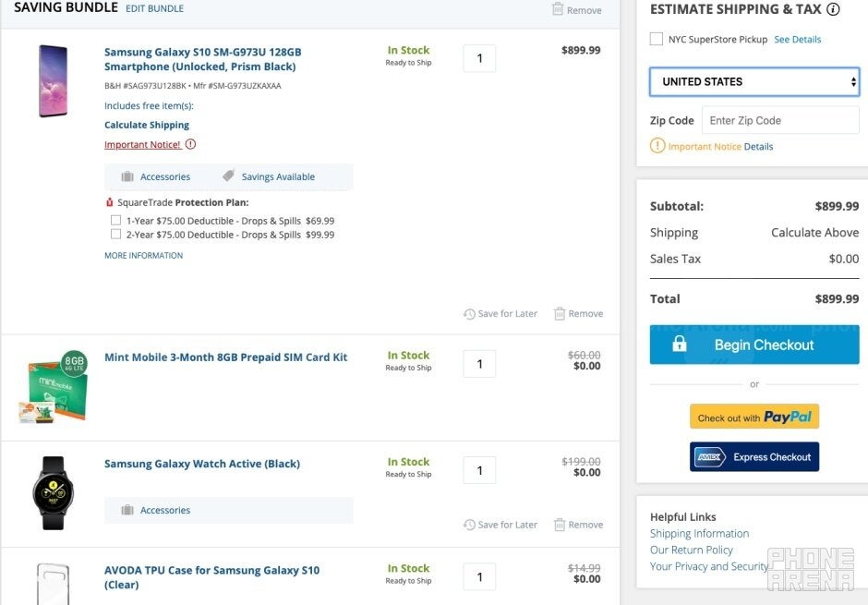Screen dimensions: 868x605
Task: Click the Remove trash icon for Galaxy S10
Action: [560, 314]
